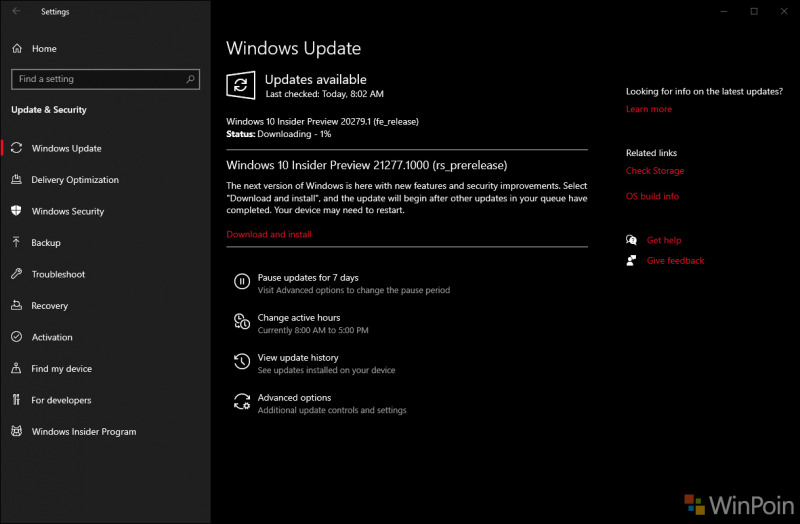The width and height of the screenshot is (800, 524).
Task: Click the Update & Security heading
Action: 49,110
